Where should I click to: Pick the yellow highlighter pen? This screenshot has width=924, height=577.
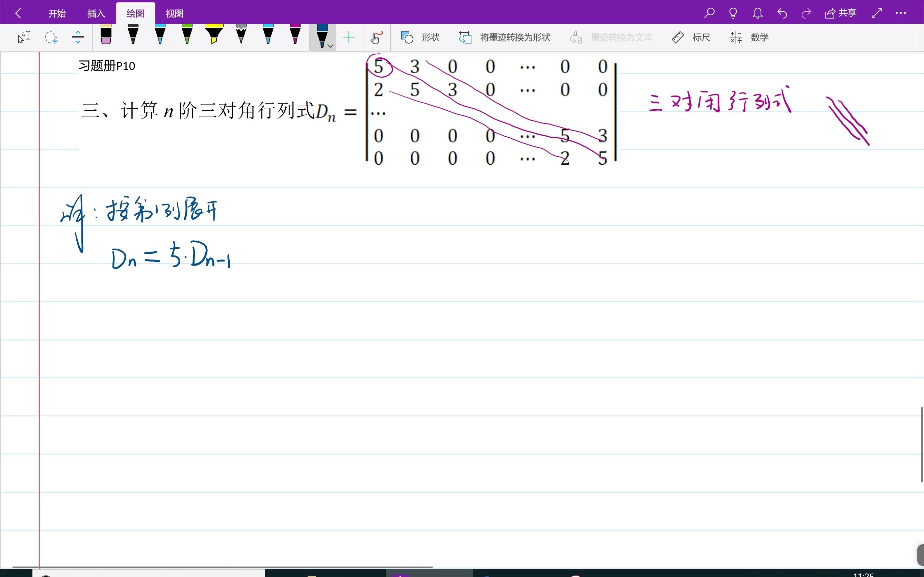tap(214, 35)
